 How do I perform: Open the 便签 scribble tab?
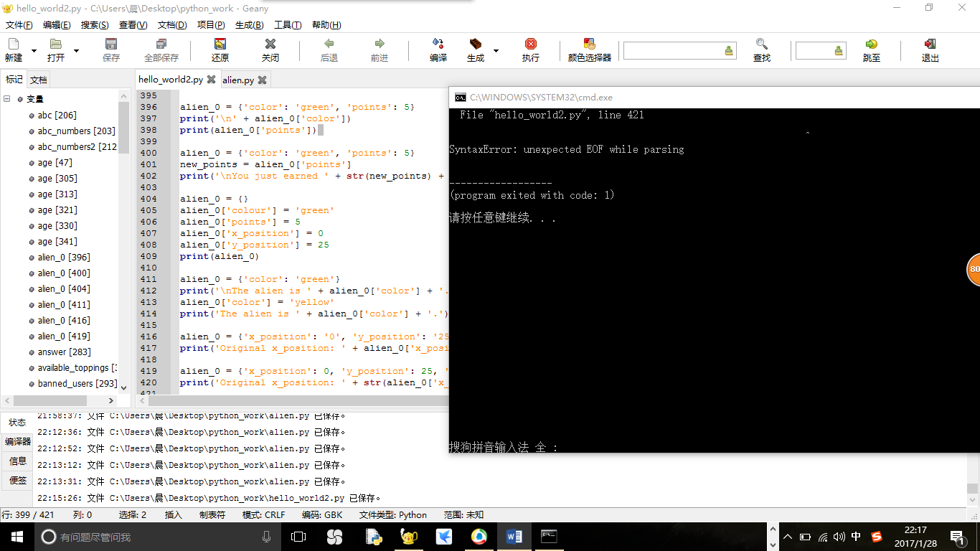(x=17, y=481)
